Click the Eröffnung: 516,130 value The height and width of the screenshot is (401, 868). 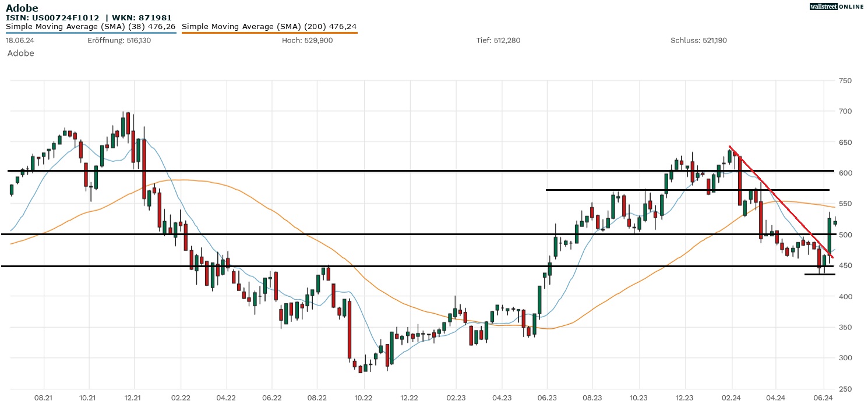119,41
